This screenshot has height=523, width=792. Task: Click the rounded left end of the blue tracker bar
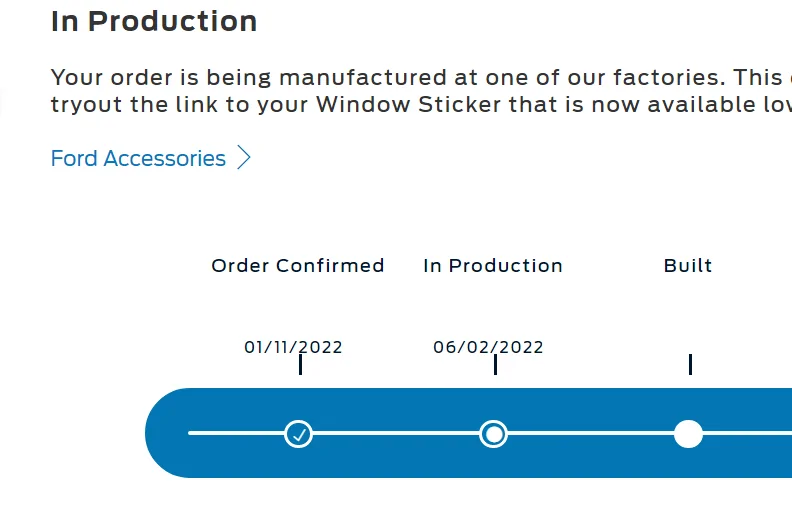(x=166, y=434)
